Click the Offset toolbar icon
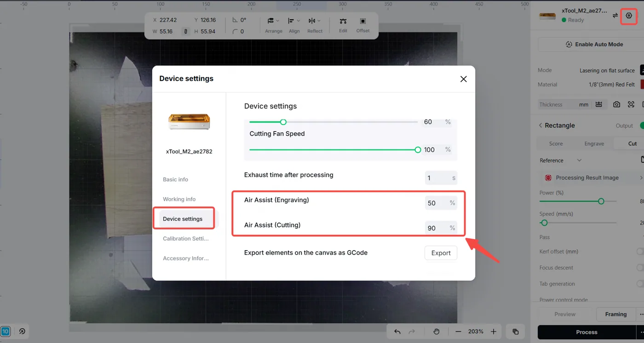The image size is (644, 343). coord(363,21)
